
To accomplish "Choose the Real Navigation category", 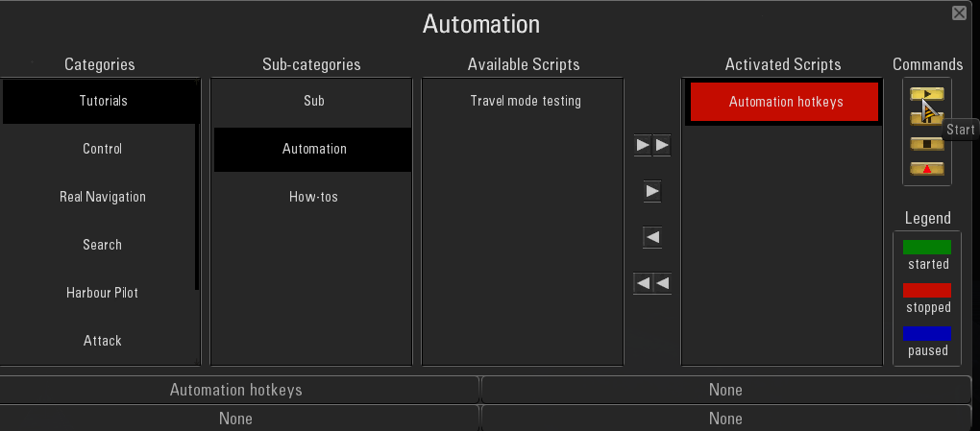I will 99,197.
